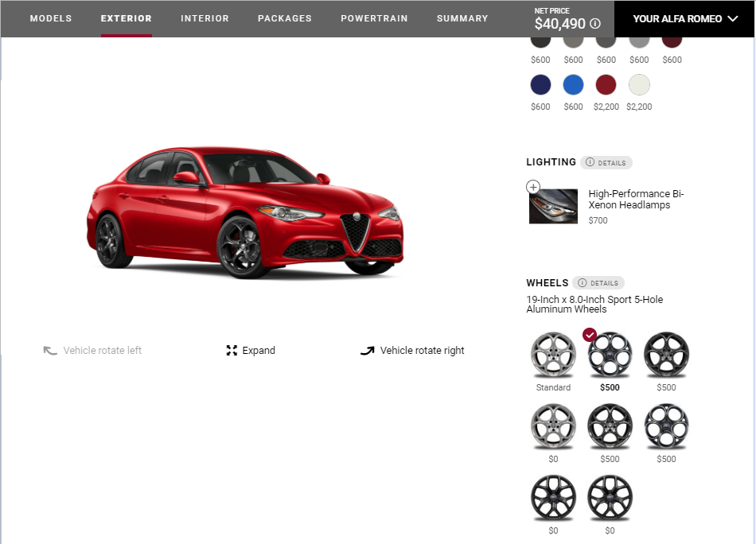Screen dimensions: 756x544
Task: Choose the middle wheel in the second row
Action: pyautogui.click(x=610, y=427)
